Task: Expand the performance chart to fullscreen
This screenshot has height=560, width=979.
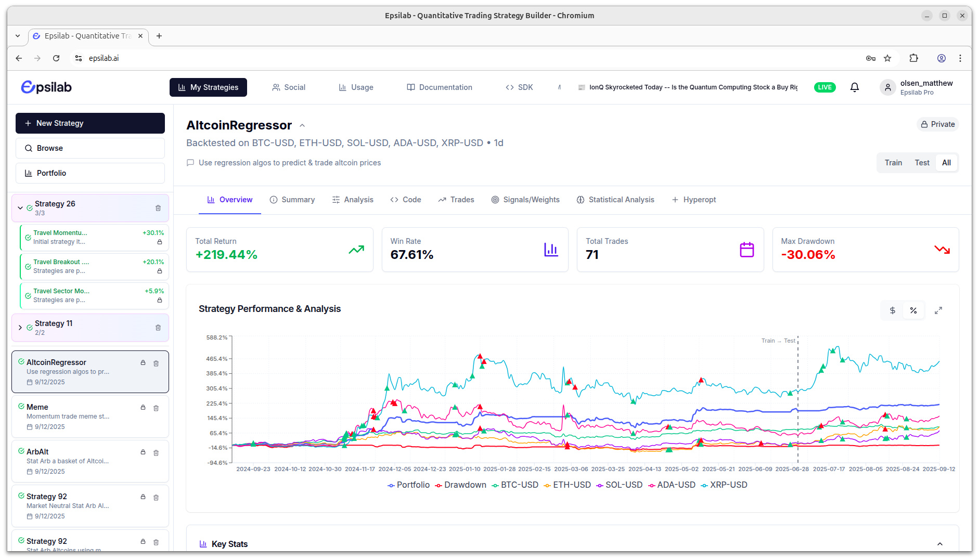Action: [938, 310]
